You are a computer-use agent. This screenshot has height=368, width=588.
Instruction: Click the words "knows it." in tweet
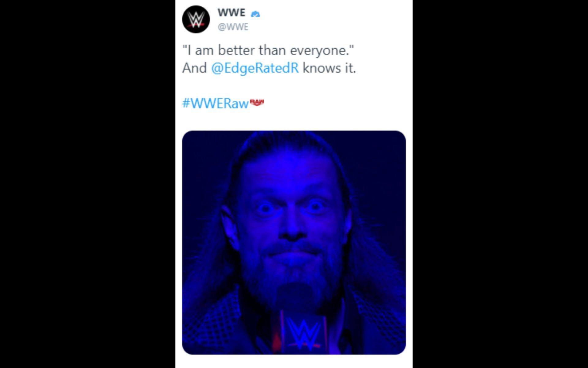(x=329, y=68)
